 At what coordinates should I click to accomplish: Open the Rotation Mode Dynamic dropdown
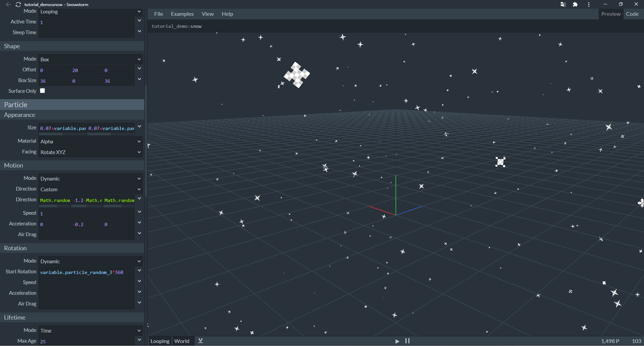point(91,261)
